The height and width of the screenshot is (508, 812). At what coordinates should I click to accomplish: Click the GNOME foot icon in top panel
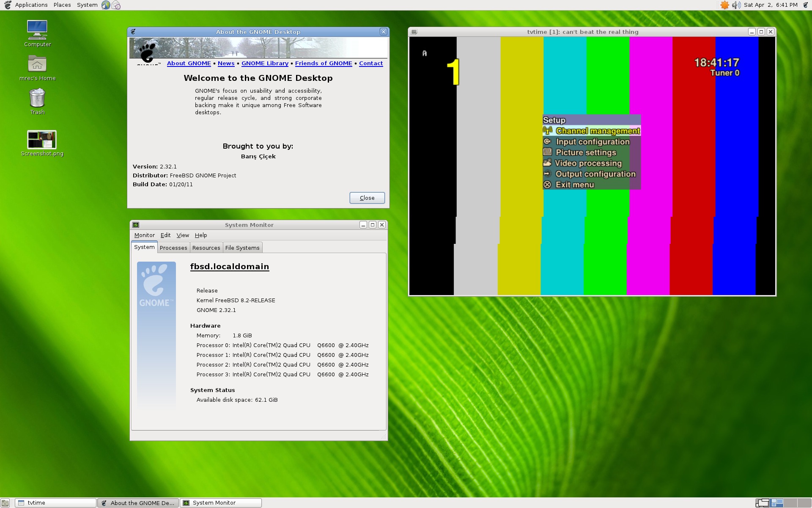tap(8, 5)
